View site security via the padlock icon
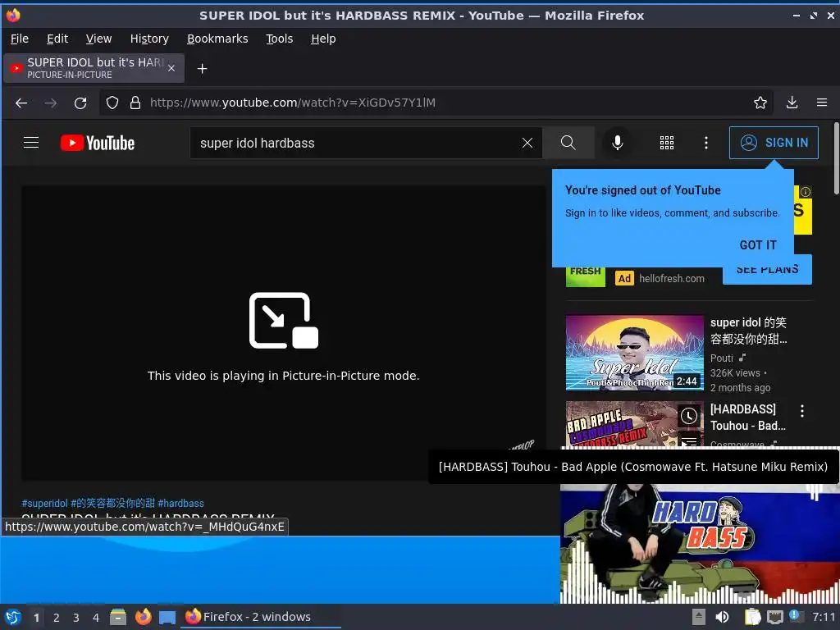 (135, 103)
